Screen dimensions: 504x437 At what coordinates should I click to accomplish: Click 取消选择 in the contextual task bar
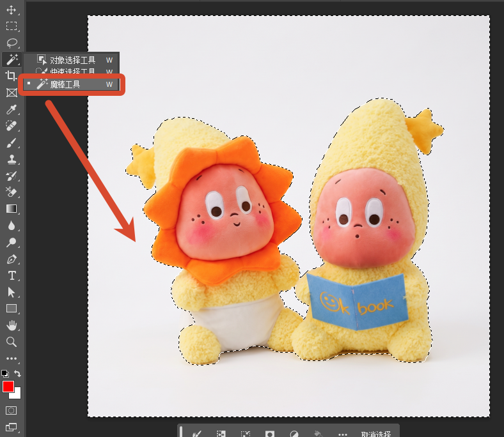click(376, 434)
